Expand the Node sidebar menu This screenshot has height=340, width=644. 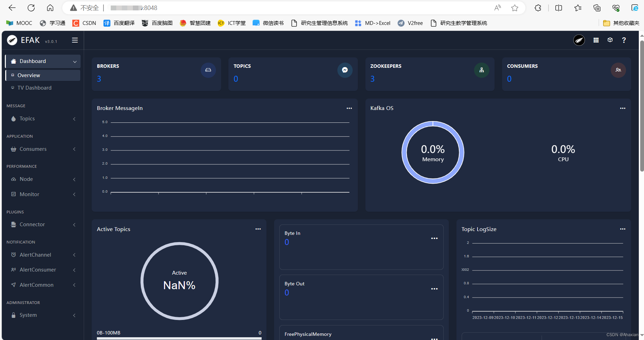(x=43, y=179)
